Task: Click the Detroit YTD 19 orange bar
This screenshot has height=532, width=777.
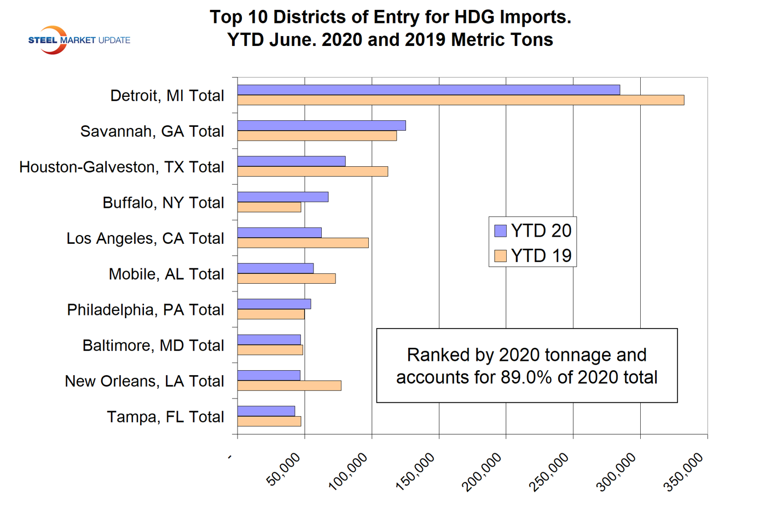Action: pyautogui.click(x=460, y=100)
